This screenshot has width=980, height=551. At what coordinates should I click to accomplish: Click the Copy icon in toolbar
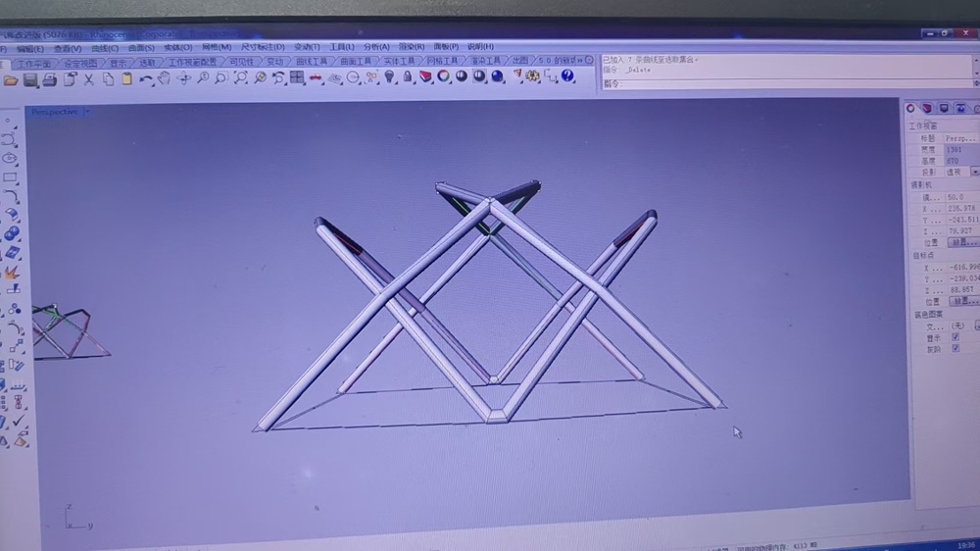(108, 78)
